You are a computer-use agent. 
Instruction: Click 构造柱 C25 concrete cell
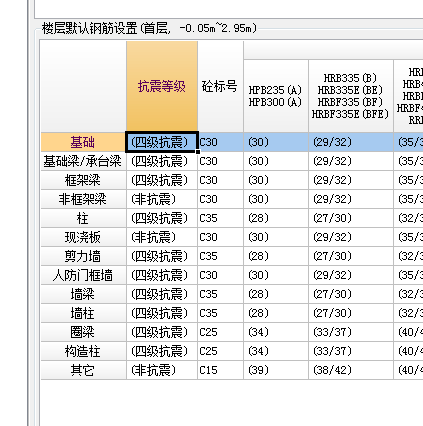pos(221,351)
